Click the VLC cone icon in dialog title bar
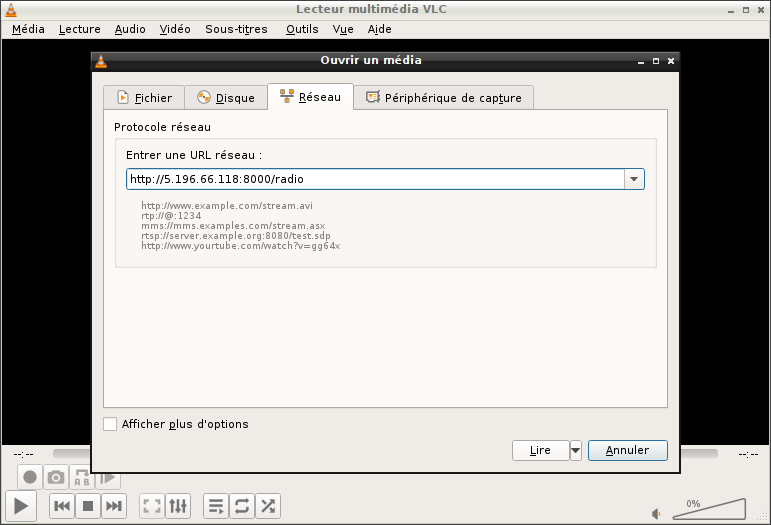The image size is (771, 525). 101,60
